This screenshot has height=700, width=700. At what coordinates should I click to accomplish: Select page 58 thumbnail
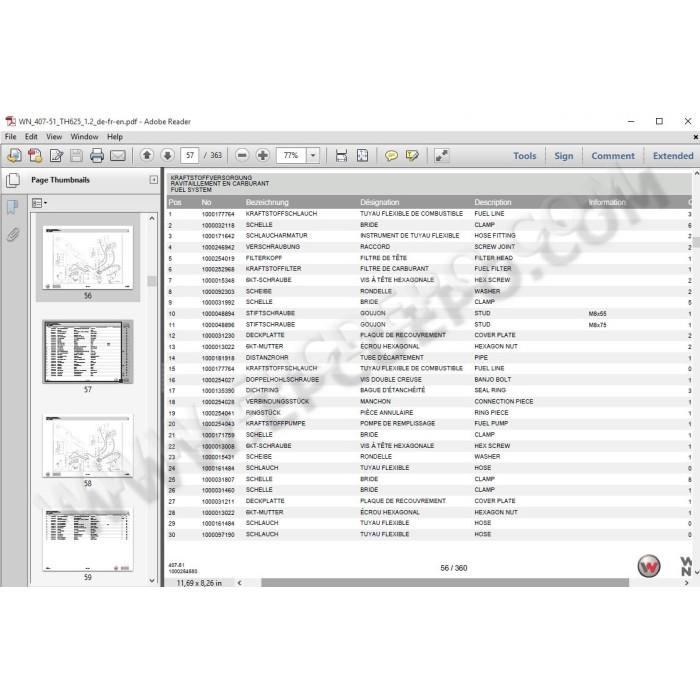pyautogui.click(x=88, y=446)
